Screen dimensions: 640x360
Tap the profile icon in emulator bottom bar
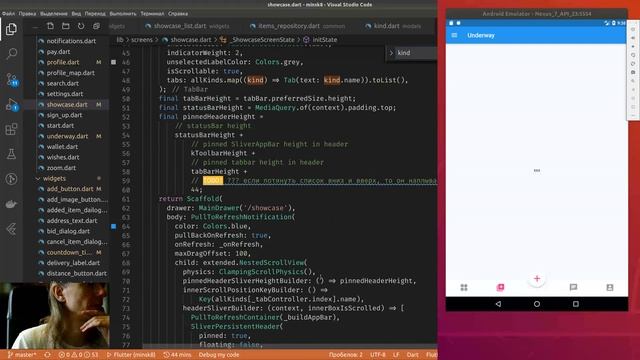(x=610, y=287)
